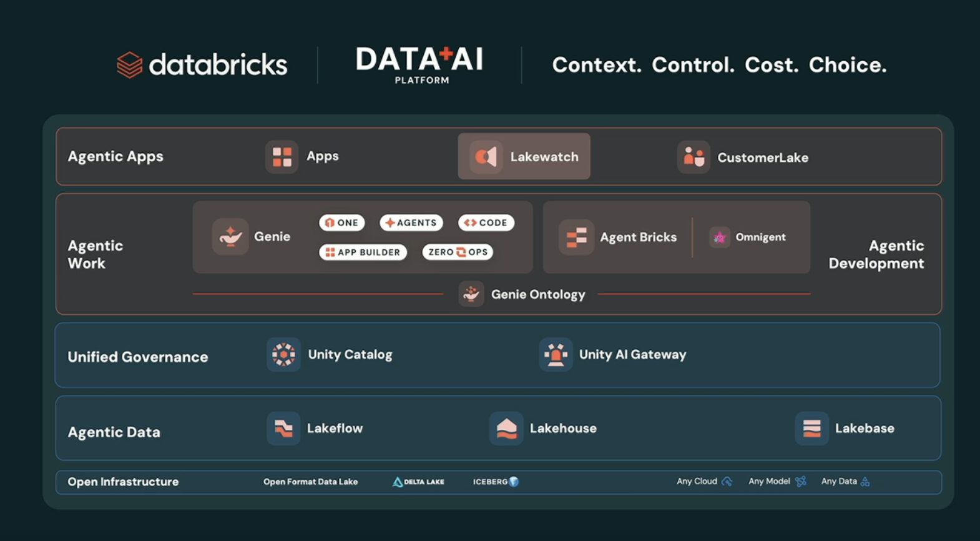Screen dimensions: 980x541
Task: Click the Delta Lake triangle logo
Action: click(397, 482)
